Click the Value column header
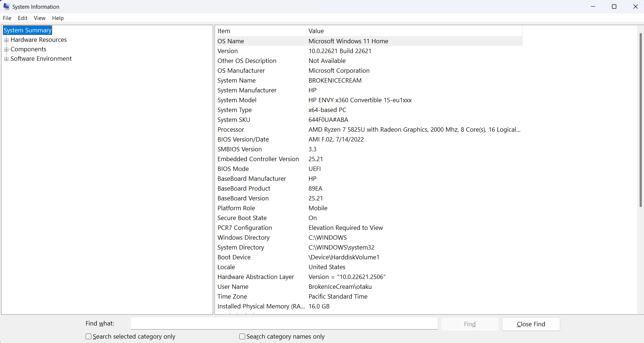 (x=414, y=31)
